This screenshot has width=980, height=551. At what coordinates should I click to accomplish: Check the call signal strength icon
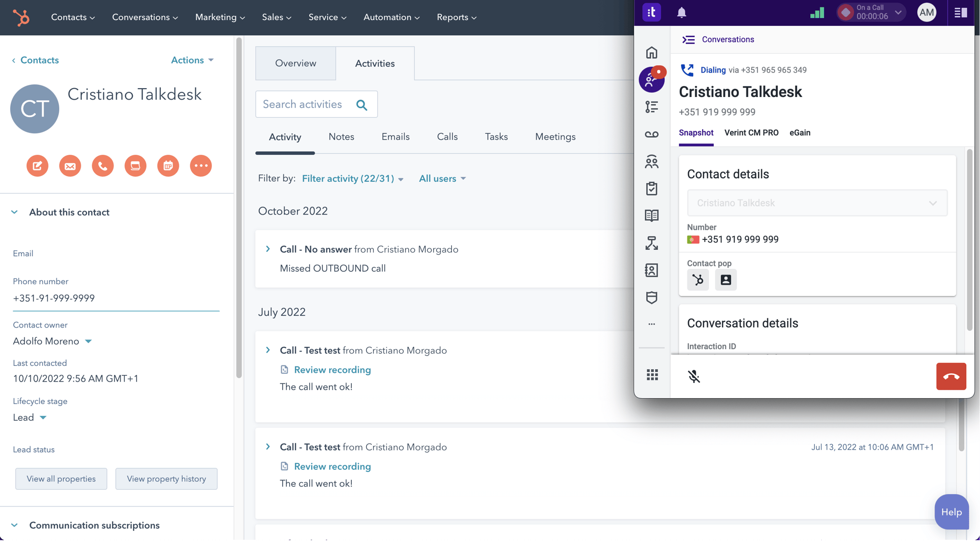(817, 13)
